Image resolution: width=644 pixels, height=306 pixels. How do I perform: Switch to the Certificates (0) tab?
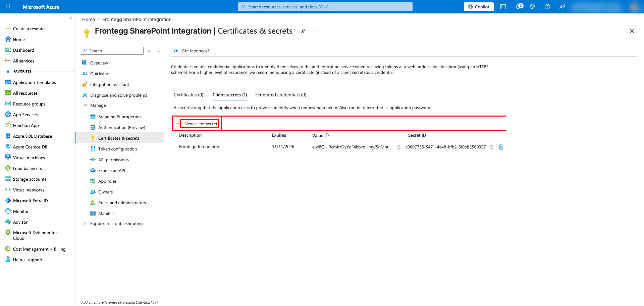click(189, 95)
